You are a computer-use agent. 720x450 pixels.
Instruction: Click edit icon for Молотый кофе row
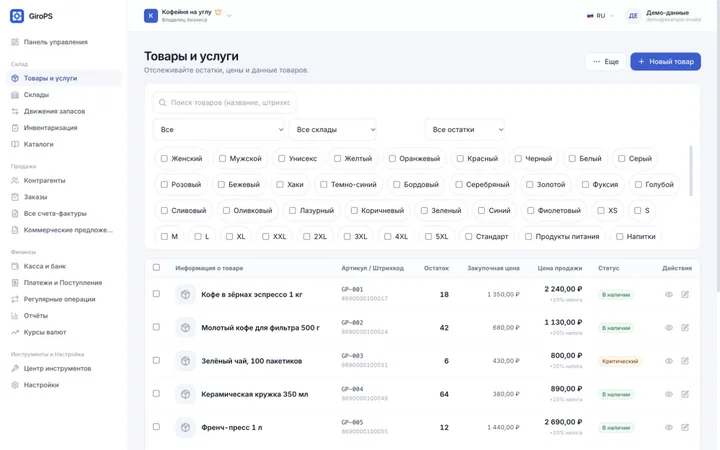tap(685, 328)
